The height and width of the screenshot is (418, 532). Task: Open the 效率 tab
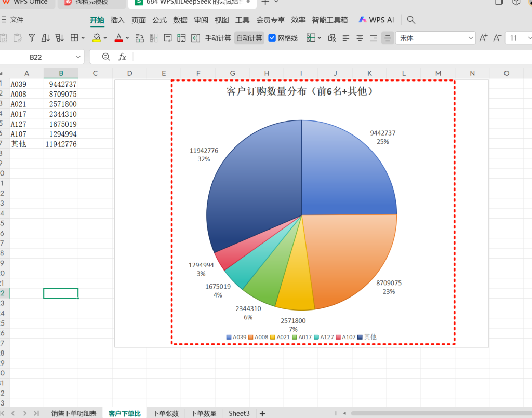pyautogui.click(x=298, y=20)
